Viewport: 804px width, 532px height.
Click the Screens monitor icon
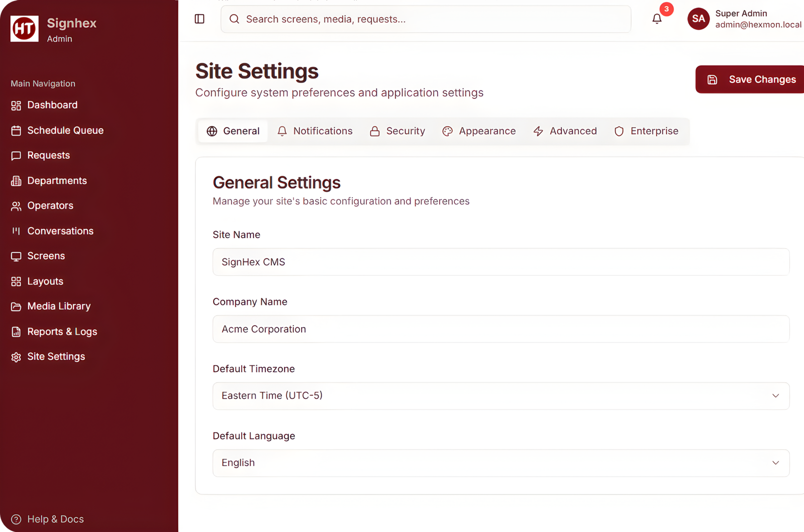(x=16, y=256)
